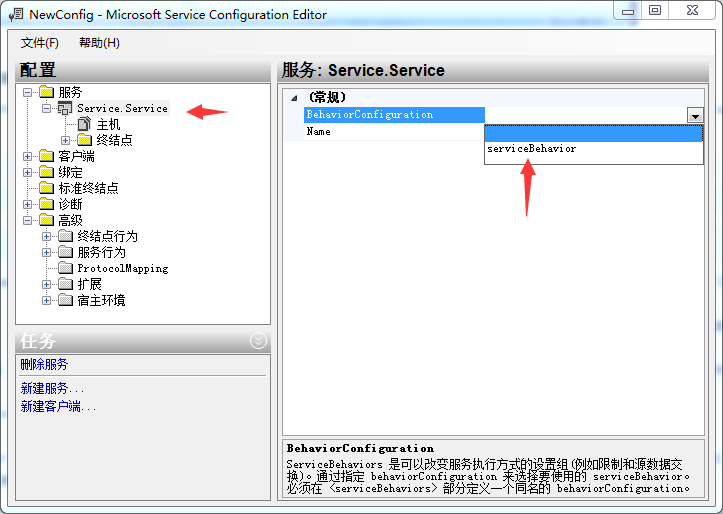Collapse the (常规) property category
723x514 pixels.
(x=294, y=98)
